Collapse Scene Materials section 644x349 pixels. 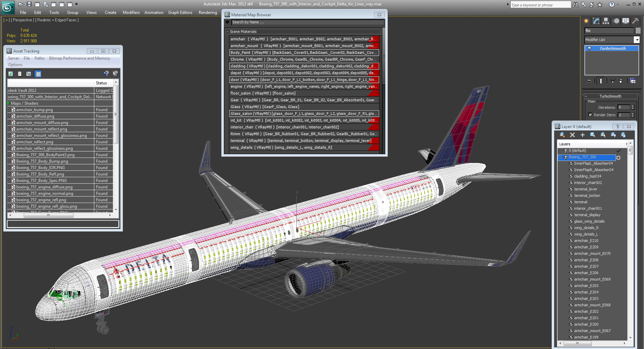pyautogui.click(x=228, y=32)
